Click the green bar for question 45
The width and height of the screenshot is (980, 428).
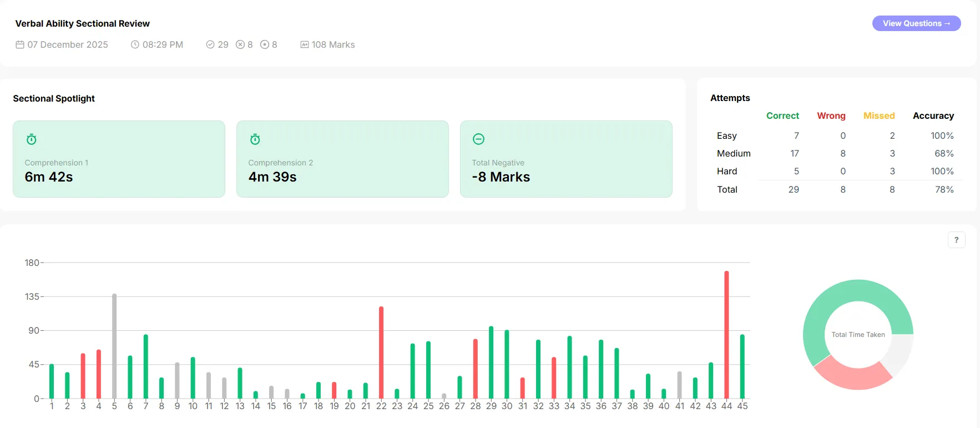coord(742,366)
